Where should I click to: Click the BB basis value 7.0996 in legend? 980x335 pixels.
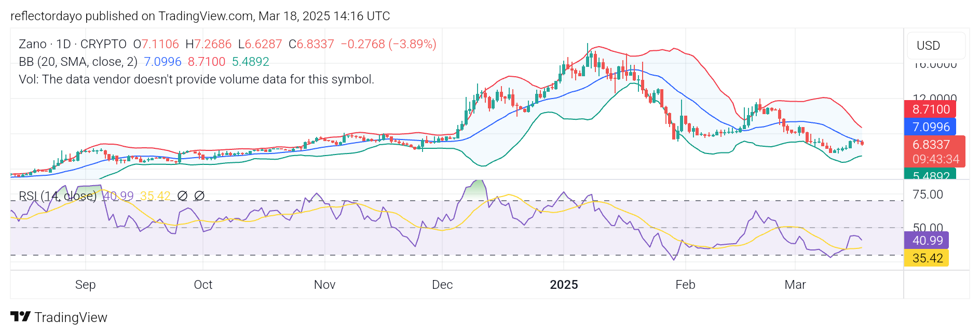162,62
